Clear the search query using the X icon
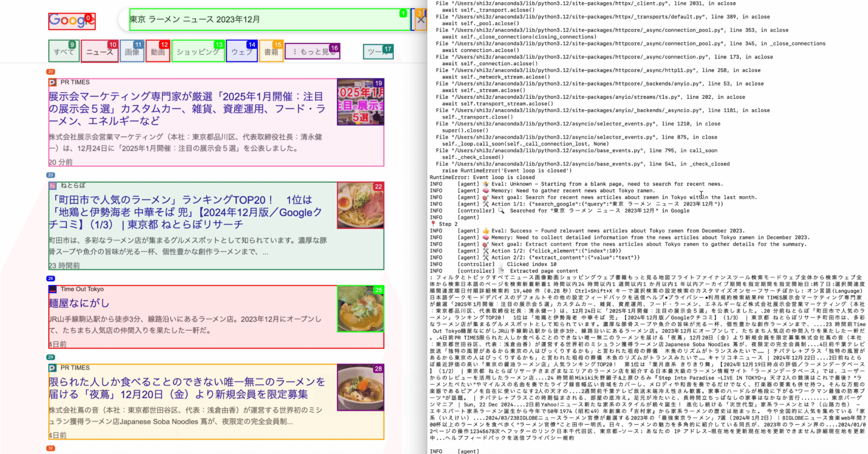868x454 pixels. click(420, 19)
